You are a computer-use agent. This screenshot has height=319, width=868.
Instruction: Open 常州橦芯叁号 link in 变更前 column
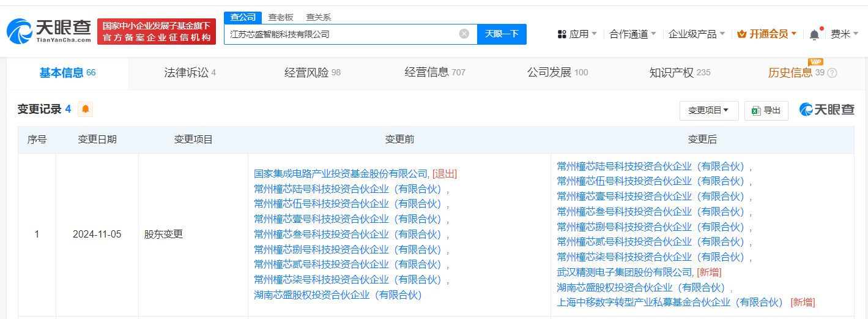click(347, 235)
